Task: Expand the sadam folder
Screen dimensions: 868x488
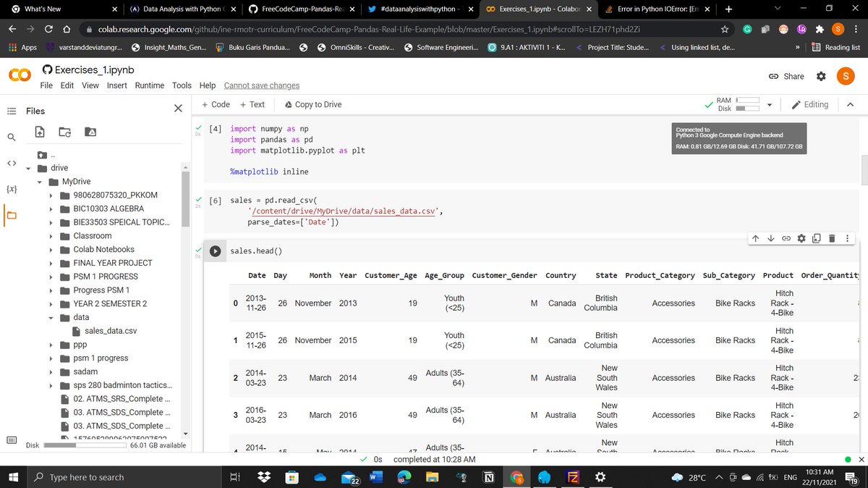Action: pyautogui.click(x=52, y=371)
